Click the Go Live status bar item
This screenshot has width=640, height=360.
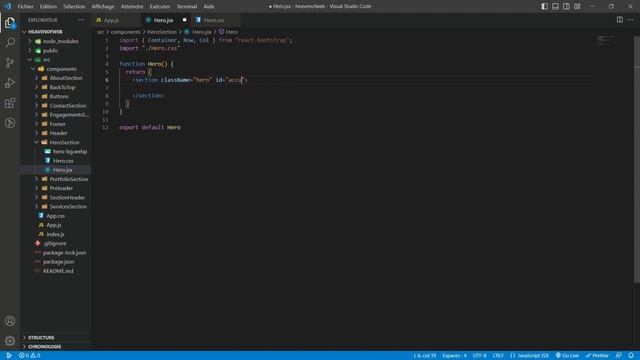pyautogui.click(x=567, y=356)
